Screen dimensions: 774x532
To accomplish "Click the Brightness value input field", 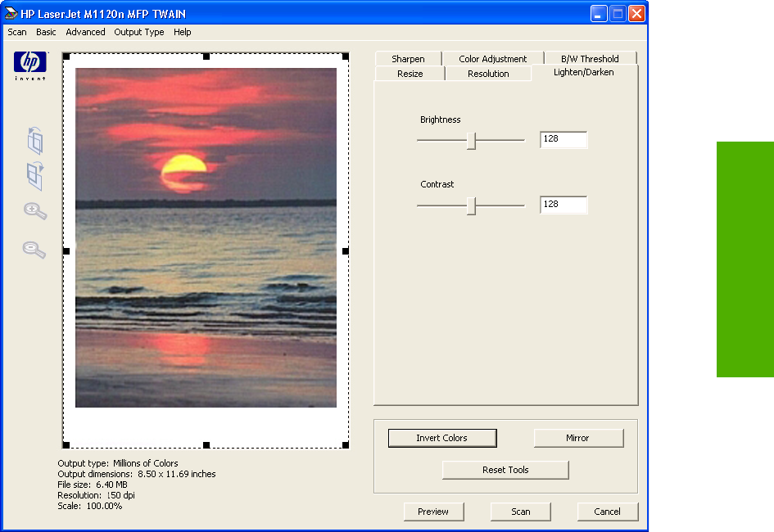I will [x=564, y=139].
